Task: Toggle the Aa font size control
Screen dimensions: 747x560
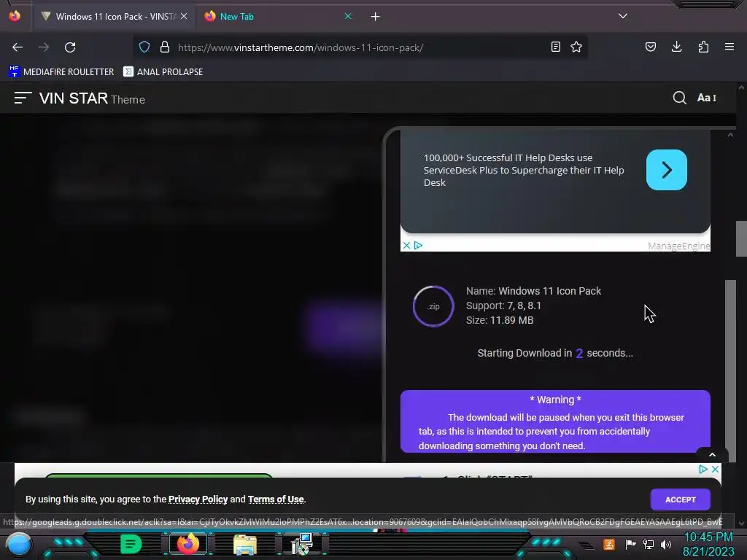Action: point(706,98)
